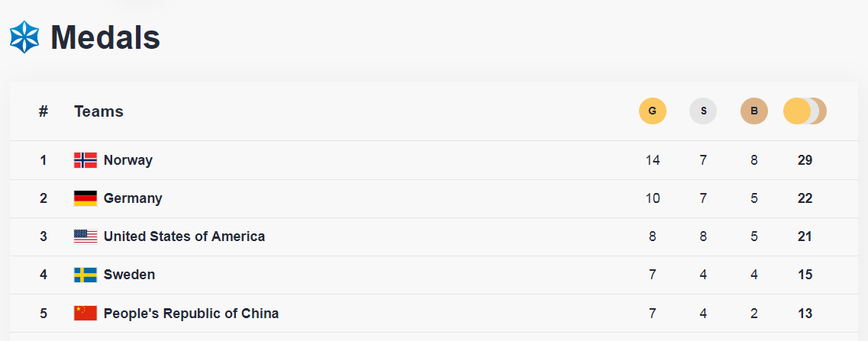Click the United States flag icon

pyautogui.click(x=86, y=236)
